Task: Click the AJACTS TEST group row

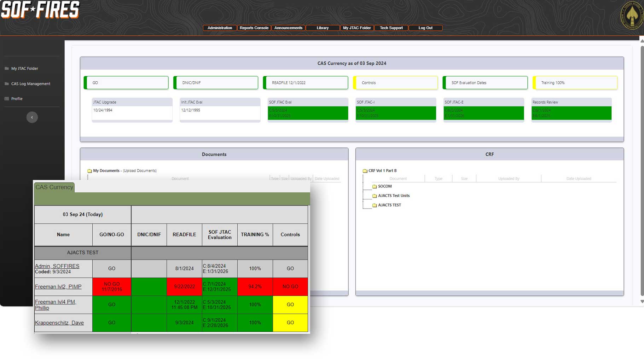Action: click(x=83, y=253)
